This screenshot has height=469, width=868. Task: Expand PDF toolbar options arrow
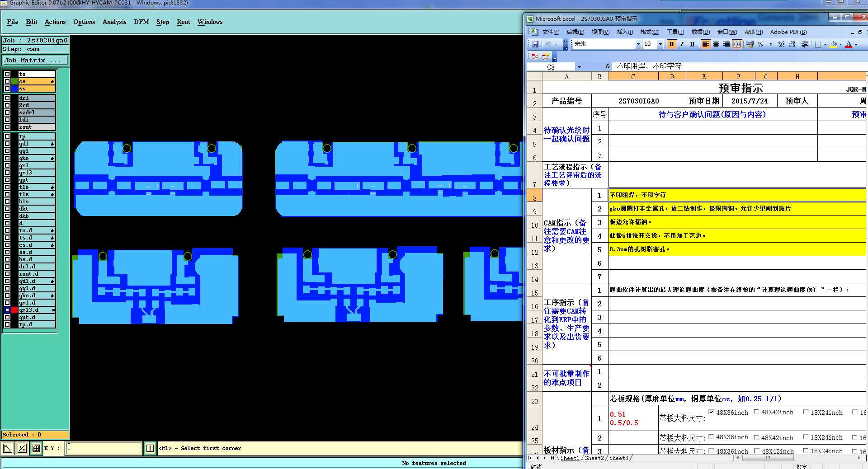(555, 57)
